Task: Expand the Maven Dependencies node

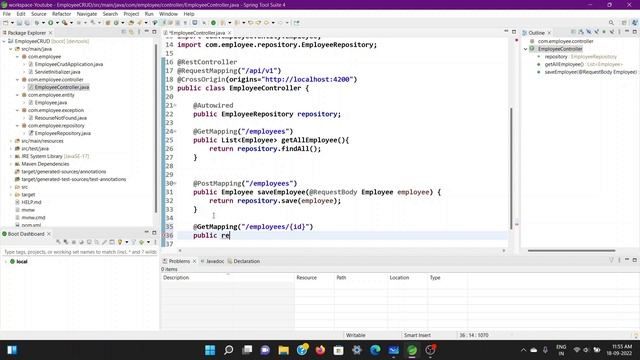Action: [11, 164]
